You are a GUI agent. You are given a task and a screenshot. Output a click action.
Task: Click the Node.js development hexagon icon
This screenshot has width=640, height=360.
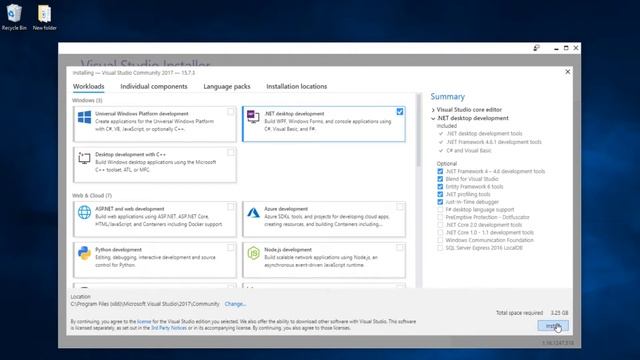[253, 253]
